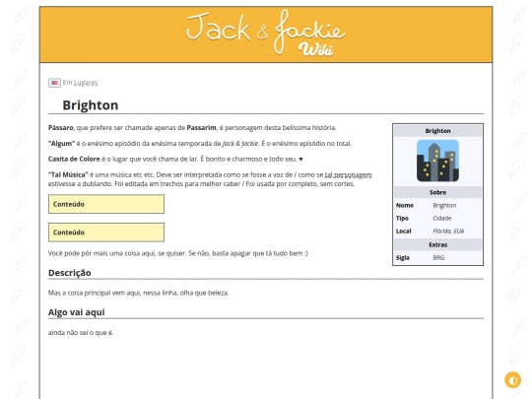This screenshot has height=399, width=532.
Task: Open the Brighton city thumbnail image
Action: point(437,161)
